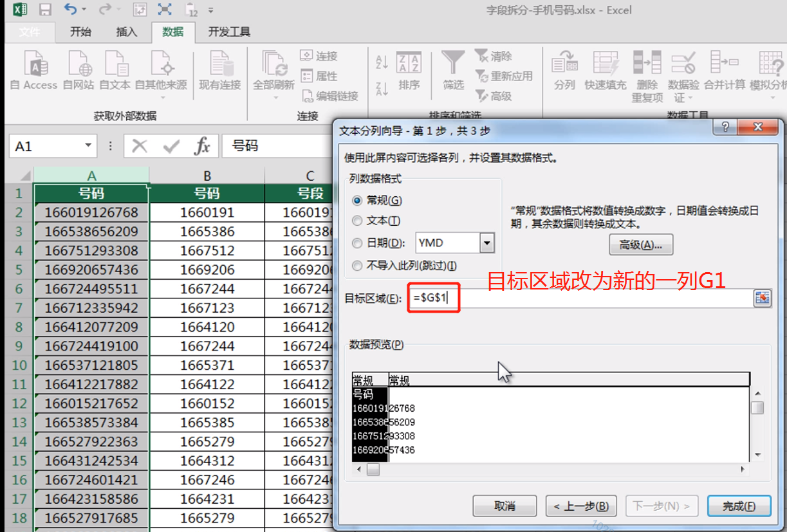
Task: Click Edit Links (编辑链接)
Action: pos(329,96)
